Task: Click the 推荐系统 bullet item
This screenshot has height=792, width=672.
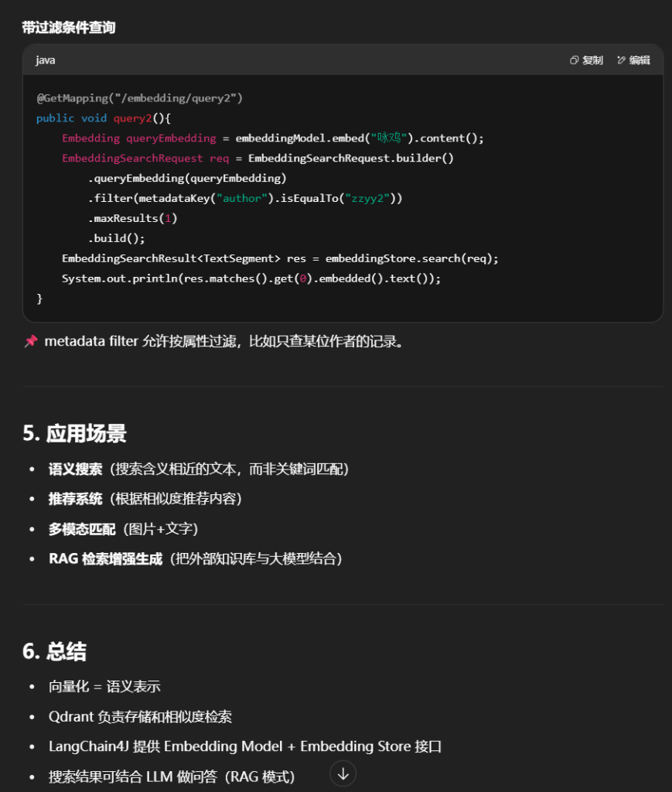Action: (75, 499)
